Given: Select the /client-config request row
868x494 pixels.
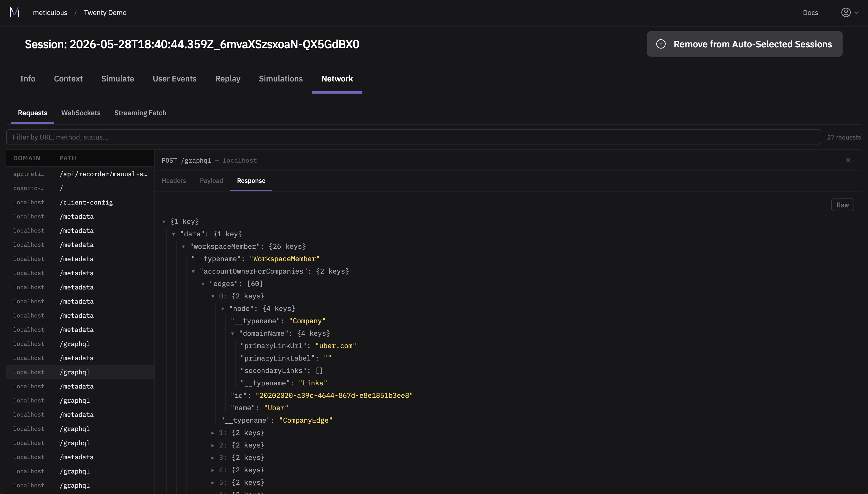Looking at the screenshot, I should [x=80, y=202].
